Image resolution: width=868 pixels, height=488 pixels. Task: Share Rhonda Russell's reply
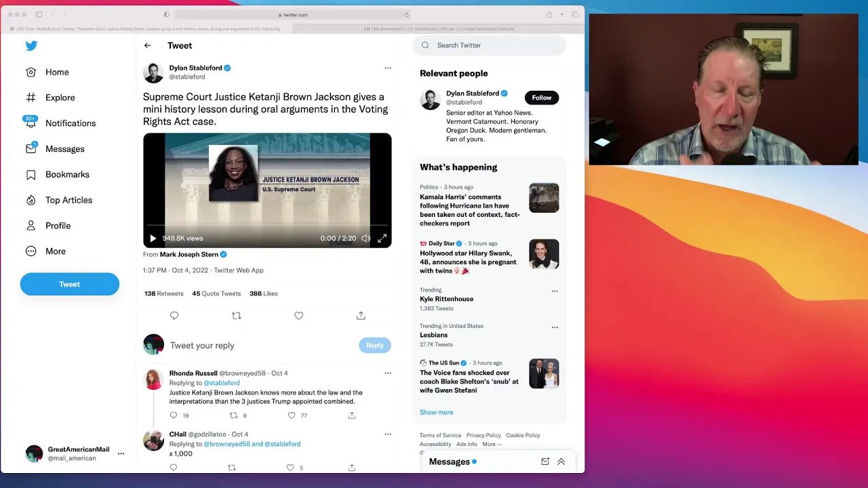click(352, 415)
